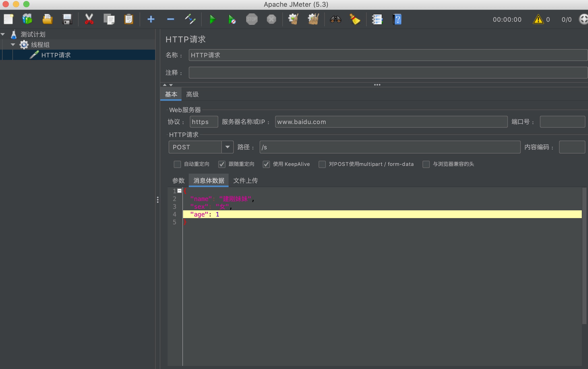This screenshot has height=369, width=588.
Task: Switch to the 参数 tab
Action: point(178,180)
